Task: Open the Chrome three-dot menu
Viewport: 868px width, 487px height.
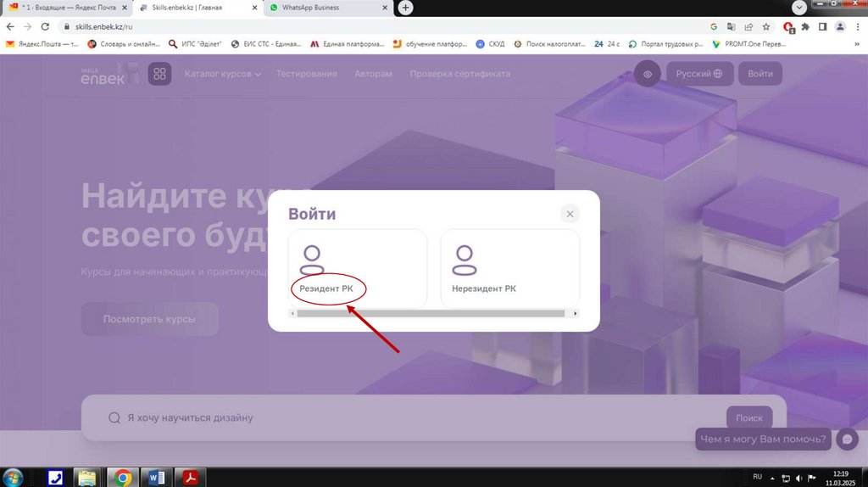Action: pyautogui.click(x=858, y=26)
